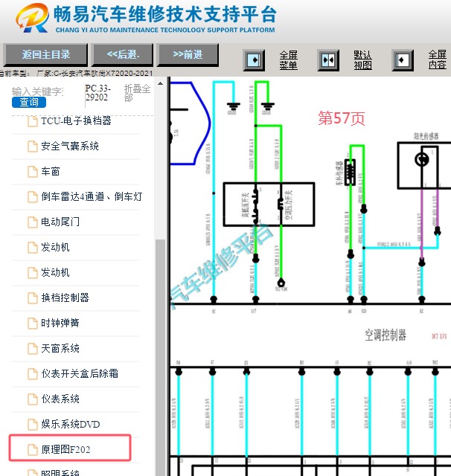Click the 全屏内容 text label

coord(438,60)
